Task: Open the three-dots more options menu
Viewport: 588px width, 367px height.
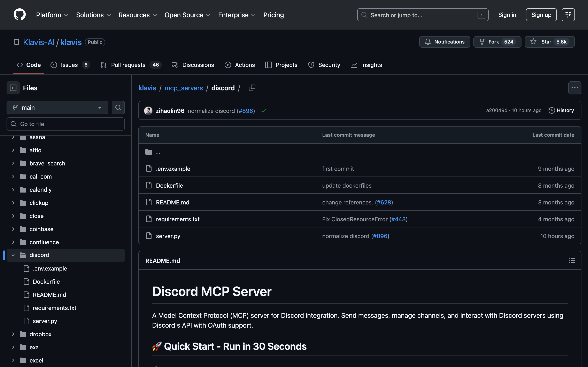Action: (574, 88)
